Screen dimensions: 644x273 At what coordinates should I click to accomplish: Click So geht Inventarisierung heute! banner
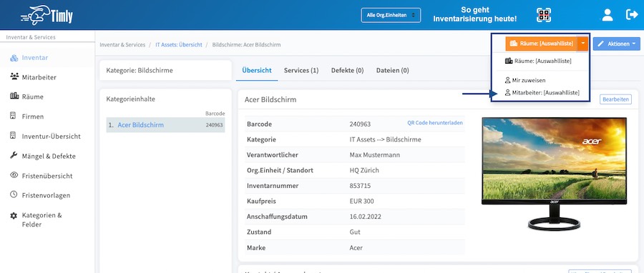tap(475, 14)
